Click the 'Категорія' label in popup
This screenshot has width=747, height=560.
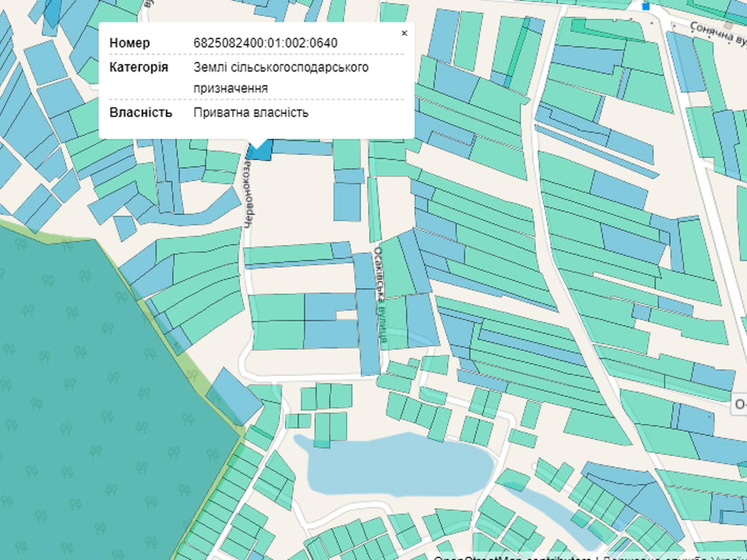click(139, 67)
